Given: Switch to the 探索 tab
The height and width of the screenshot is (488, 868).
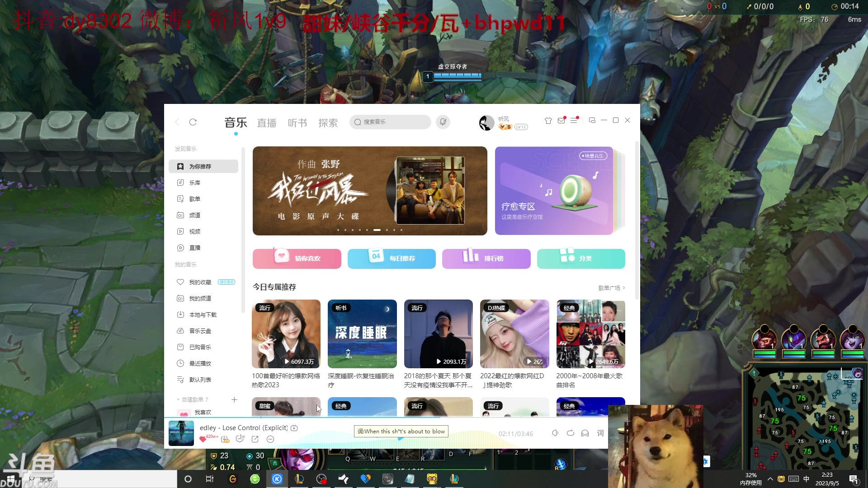Looking at the screenshot, I should [328, 123].
